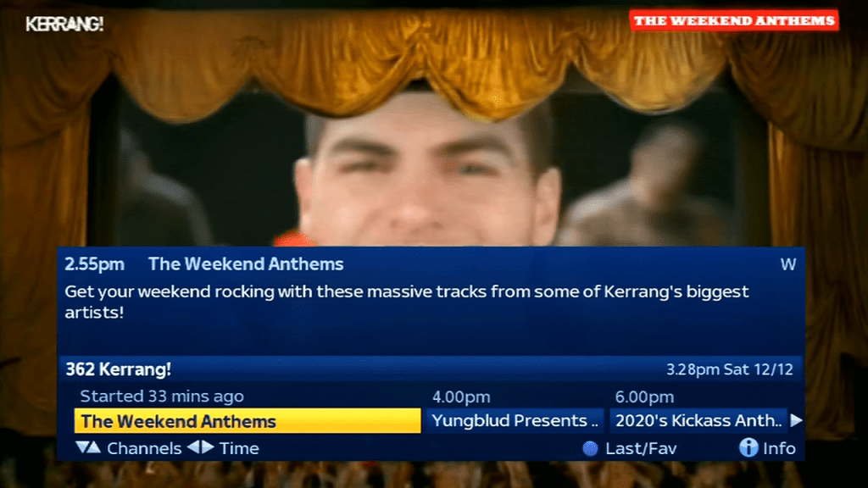The height and width of the screenshot is (488, 868).
Task: Select the highlighted The Weekend Anthems programme
Action: click(248, 421)
